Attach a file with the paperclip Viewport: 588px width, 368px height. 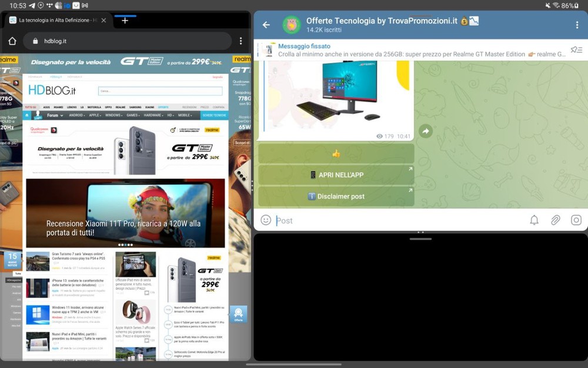(555, 220)
